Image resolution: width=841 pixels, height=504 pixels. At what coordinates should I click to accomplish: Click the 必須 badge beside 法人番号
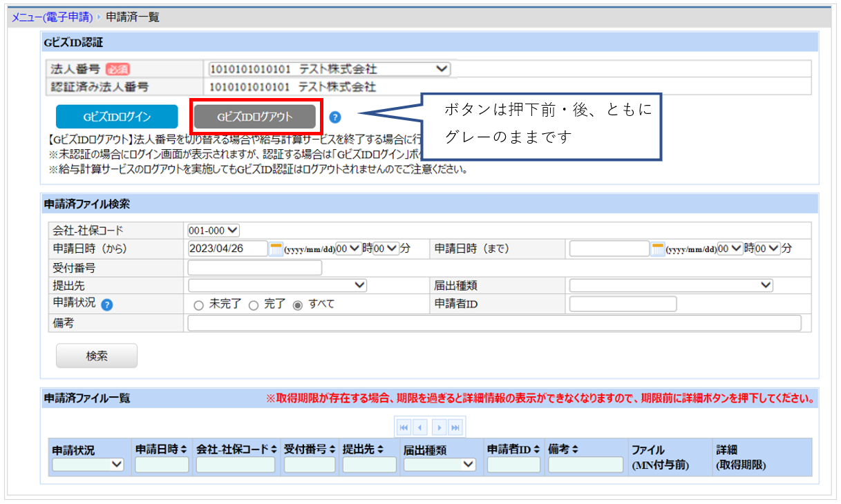118,69
